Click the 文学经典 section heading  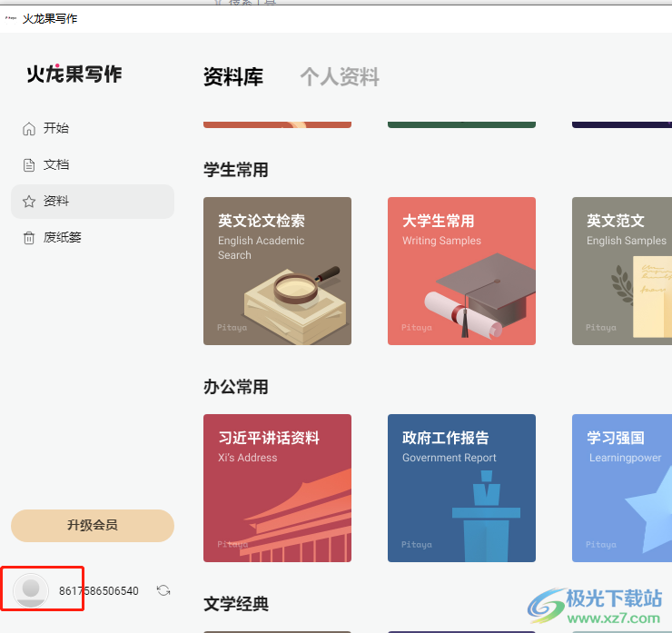[236, 604]
